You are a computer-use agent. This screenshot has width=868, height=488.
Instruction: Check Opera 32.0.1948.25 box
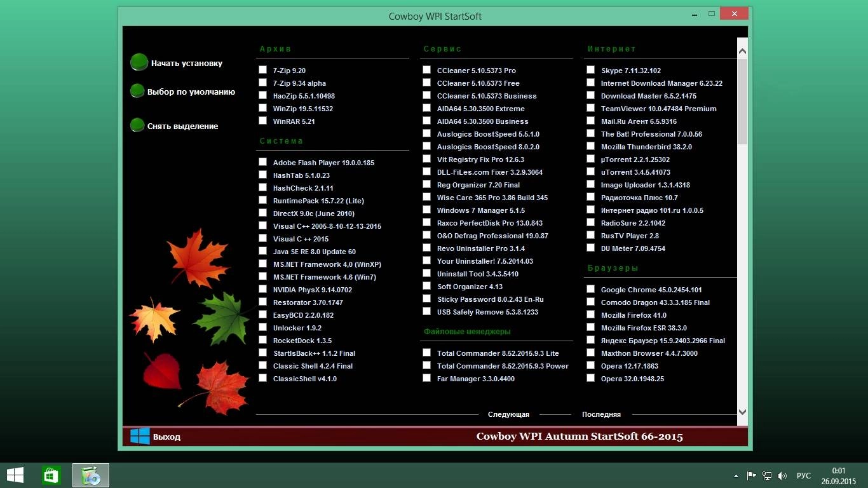591,378
